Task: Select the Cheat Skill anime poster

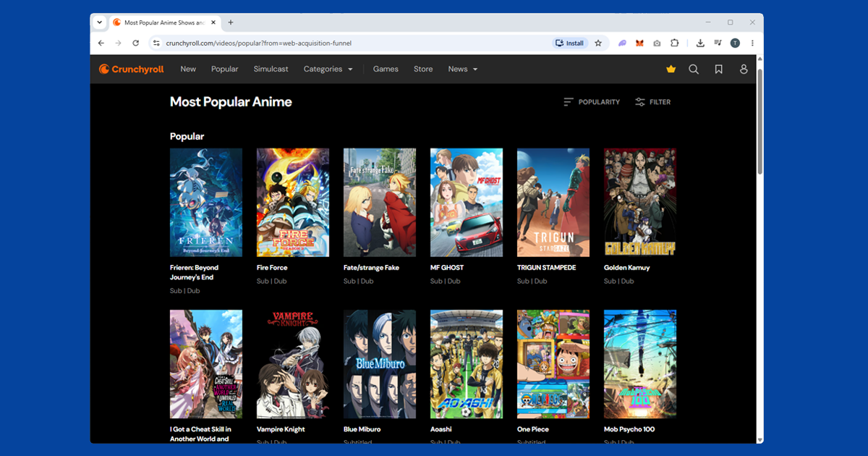Action: 206,364
